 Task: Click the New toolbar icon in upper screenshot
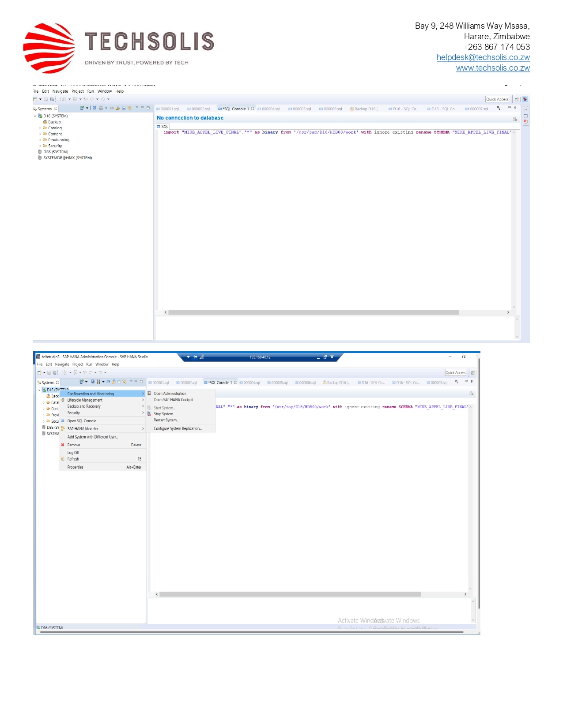35,99
